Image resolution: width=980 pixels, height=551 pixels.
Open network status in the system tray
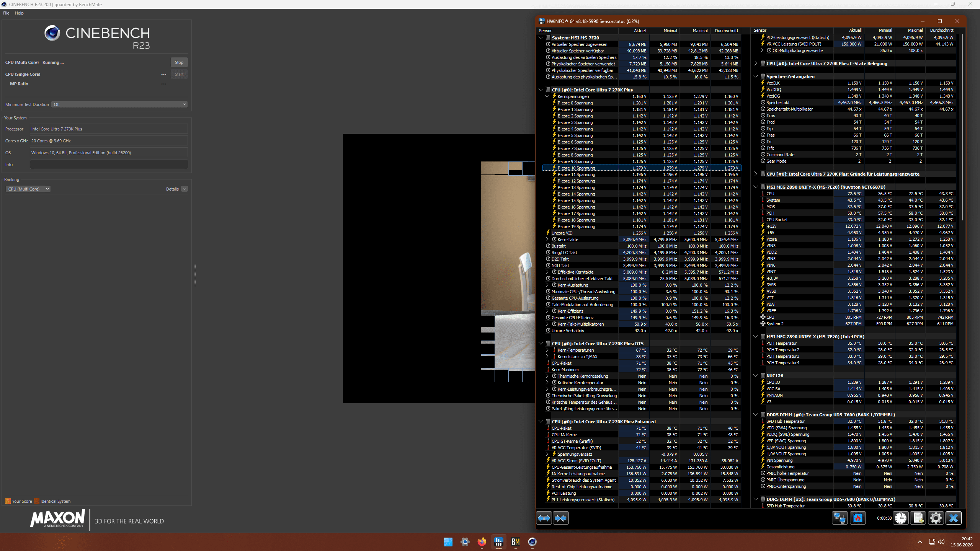click(x=932, y=542)
